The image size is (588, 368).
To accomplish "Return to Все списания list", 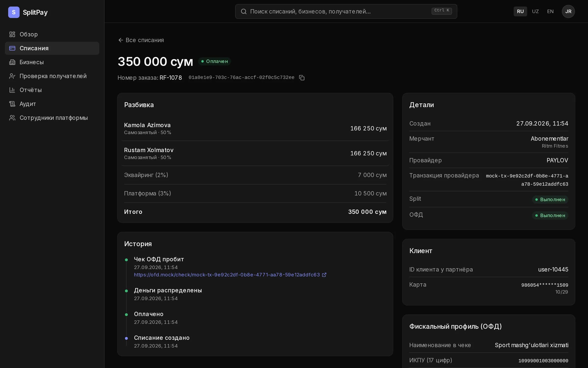I will point(141,40).
